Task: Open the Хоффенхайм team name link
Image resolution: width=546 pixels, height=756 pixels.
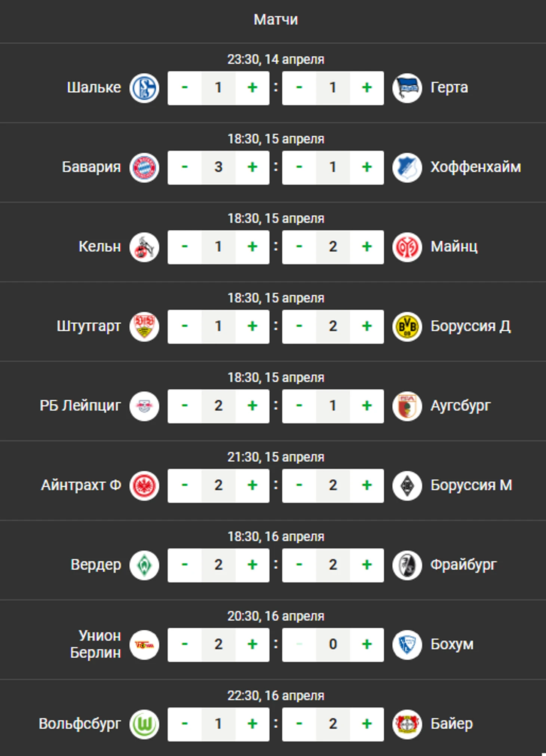Action: 475,167
